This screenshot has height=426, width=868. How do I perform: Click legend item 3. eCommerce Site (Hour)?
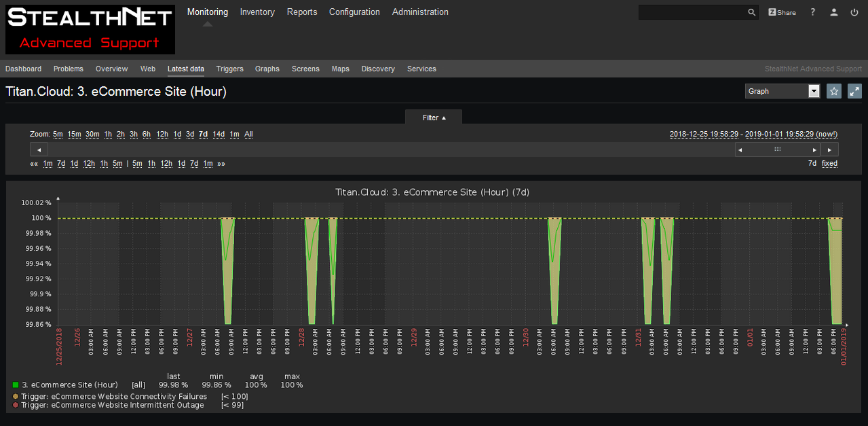pyautogui.click(x=70, y=385)
